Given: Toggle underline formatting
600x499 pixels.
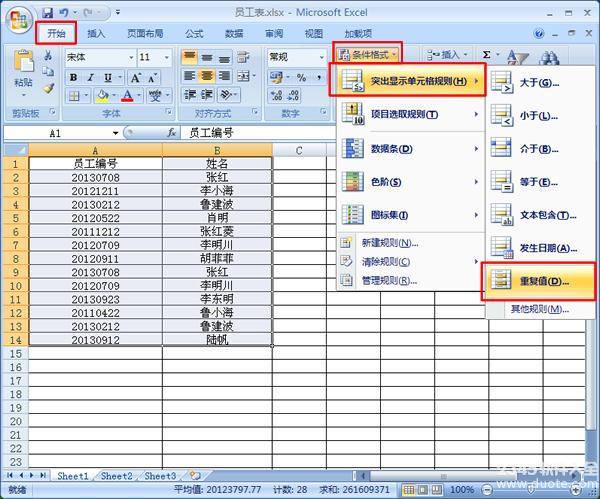Looking at the screenshot, I should (108, 78).
